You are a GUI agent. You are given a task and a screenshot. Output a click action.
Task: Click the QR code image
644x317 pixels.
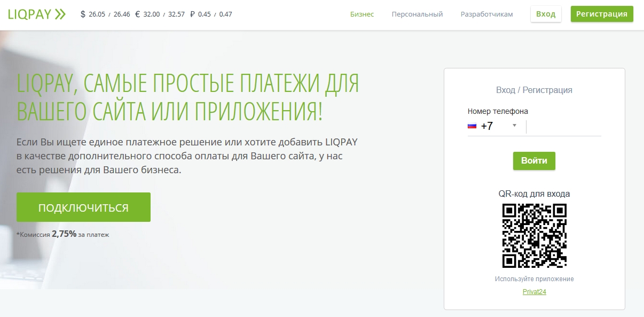tap(535, 236)
